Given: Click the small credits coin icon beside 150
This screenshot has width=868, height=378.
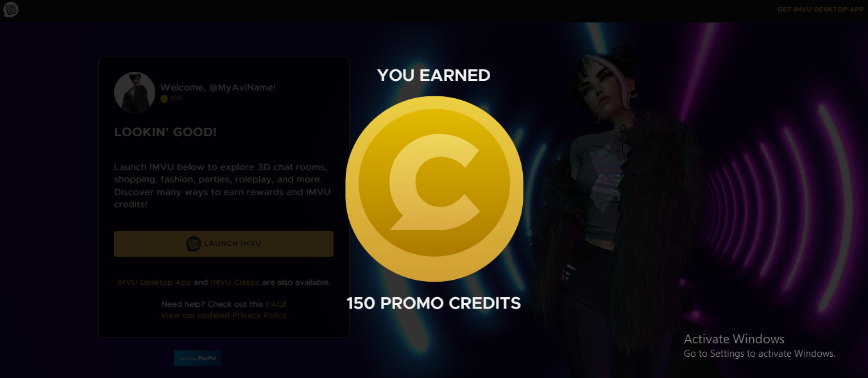Looking at the screenshot, I should [x=164, y=98].
